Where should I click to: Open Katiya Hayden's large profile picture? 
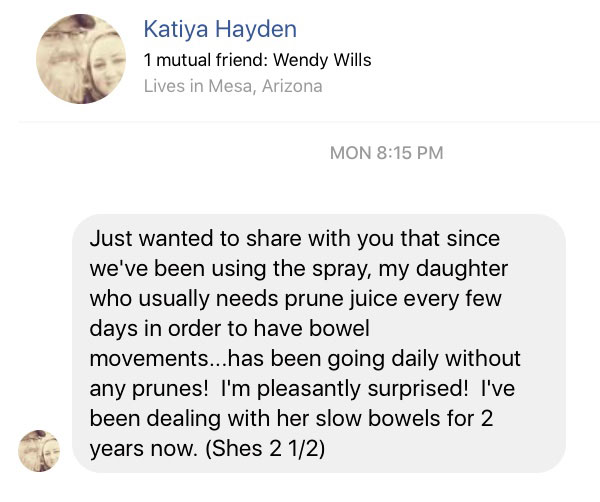[x=81, y=59]
